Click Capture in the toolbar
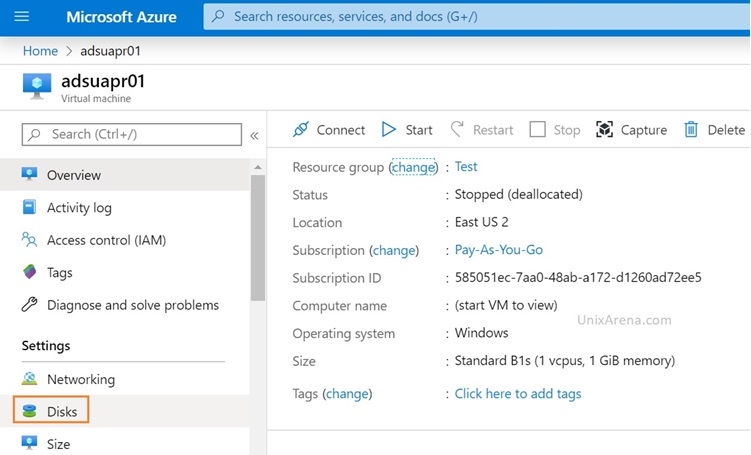751x455 pixels. tap(631, 130)
